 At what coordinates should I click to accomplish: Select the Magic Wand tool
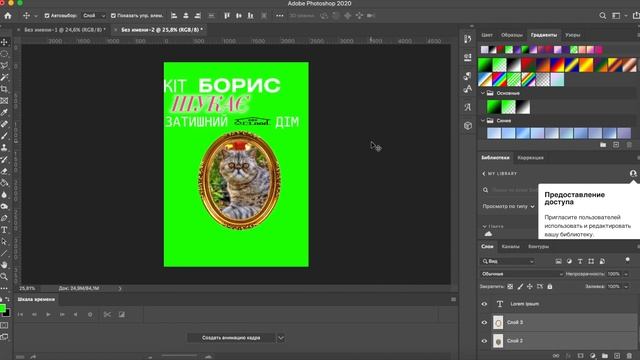tap(4, 77)
